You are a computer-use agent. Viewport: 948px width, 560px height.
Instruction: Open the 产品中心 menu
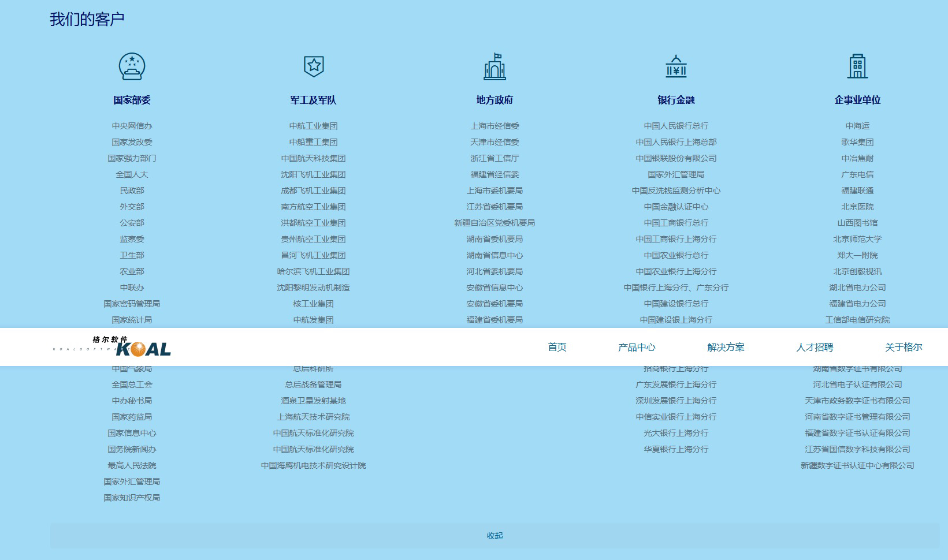(x=637, y=347)
